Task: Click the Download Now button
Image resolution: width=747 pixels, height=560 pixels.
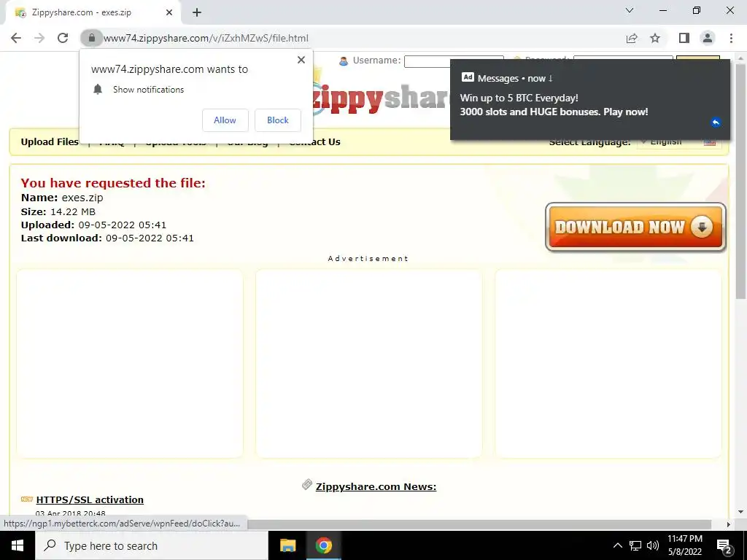Action: pos(635,227)
